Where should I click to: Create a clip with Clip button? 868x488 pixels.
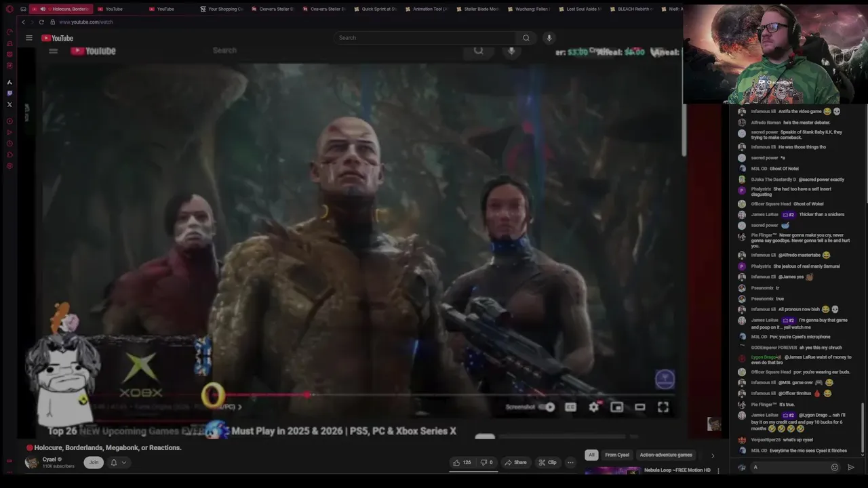(x=547, y=462)
